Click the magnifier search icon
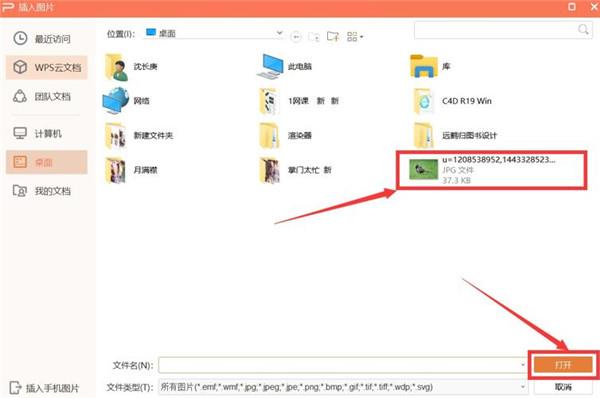Image resolution: width=600 pixels, height=398 pixels. pyautogui.click(x=584, y=29)
